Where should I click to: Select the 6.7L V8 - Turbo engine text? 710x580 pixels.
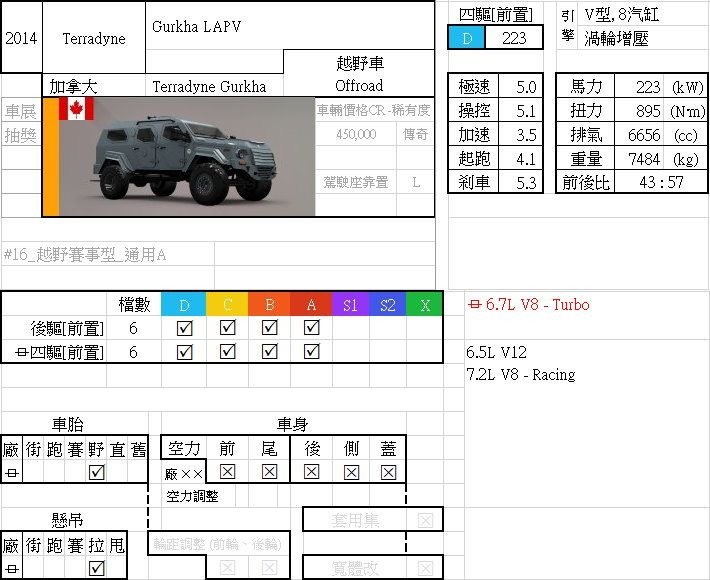pos(537,304)
